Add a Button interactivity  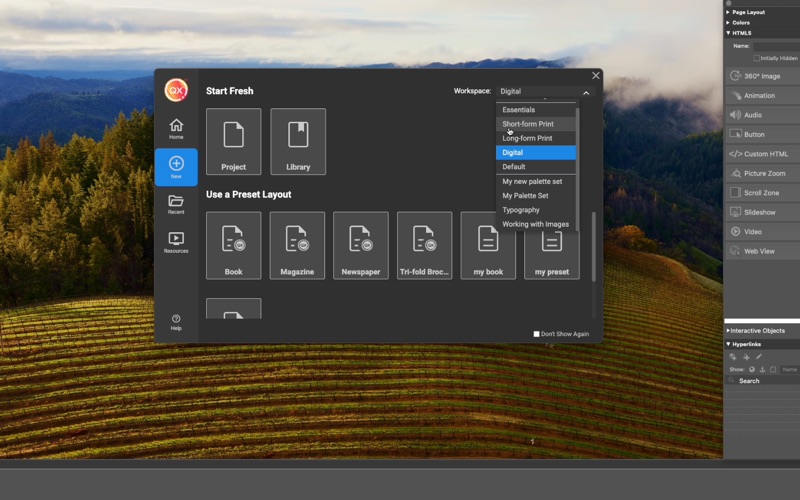(x=762, y=134)
